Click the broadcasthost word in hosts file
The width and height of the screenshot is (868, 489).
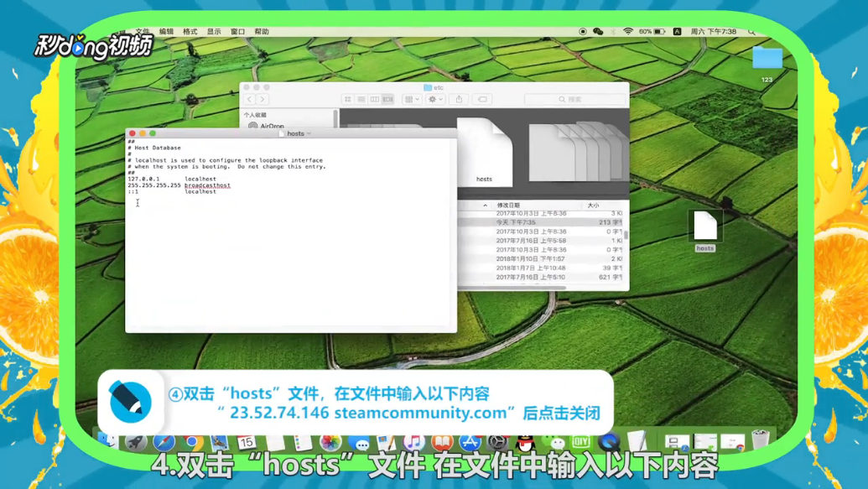[x=208, y=185]
